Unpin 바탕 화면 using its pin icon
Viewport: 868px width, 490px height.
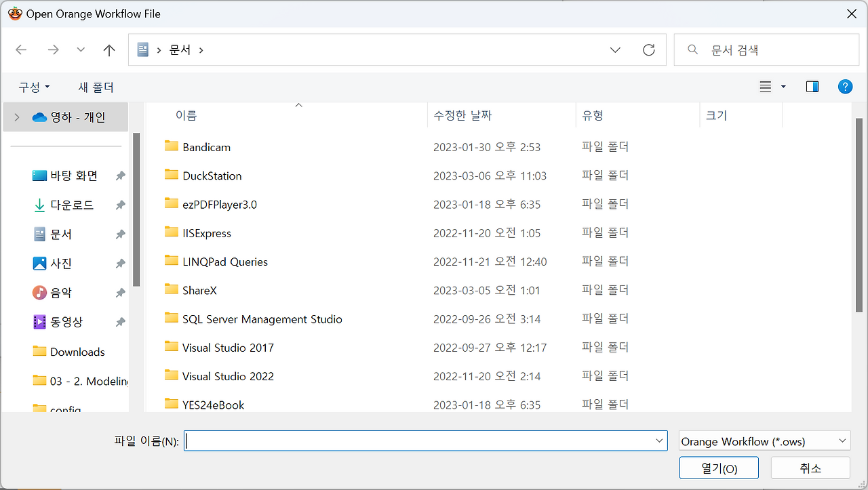(x=120, y=176)
